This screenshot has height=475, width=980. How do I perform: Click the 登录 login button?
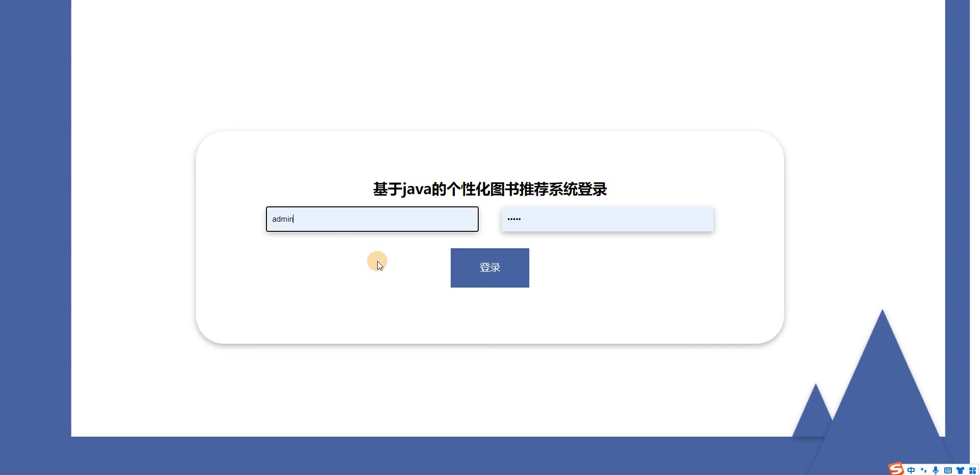(x=490, y=268)
